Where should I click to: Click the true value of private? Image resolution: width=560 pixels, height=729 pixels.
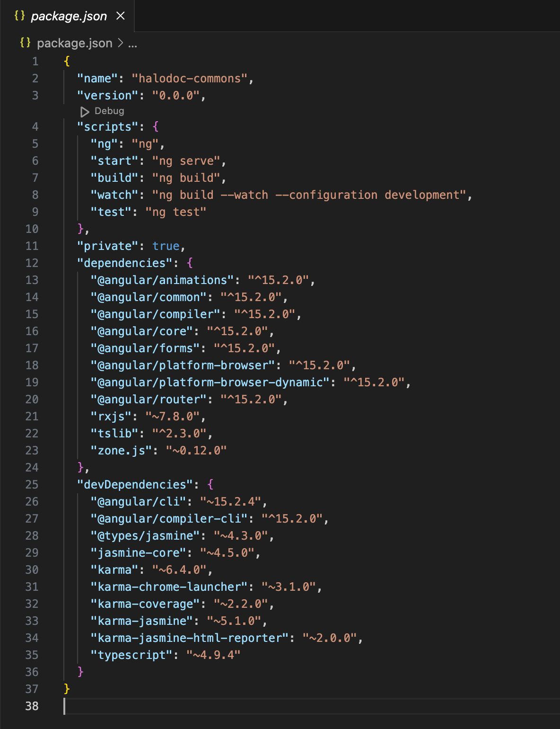tap(166, 246)
